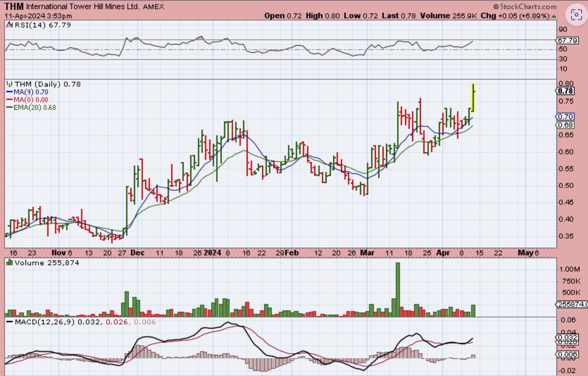588x376 pixels.
Task: Click the black MACD line legend marker
Action: (x=9, y=322)
